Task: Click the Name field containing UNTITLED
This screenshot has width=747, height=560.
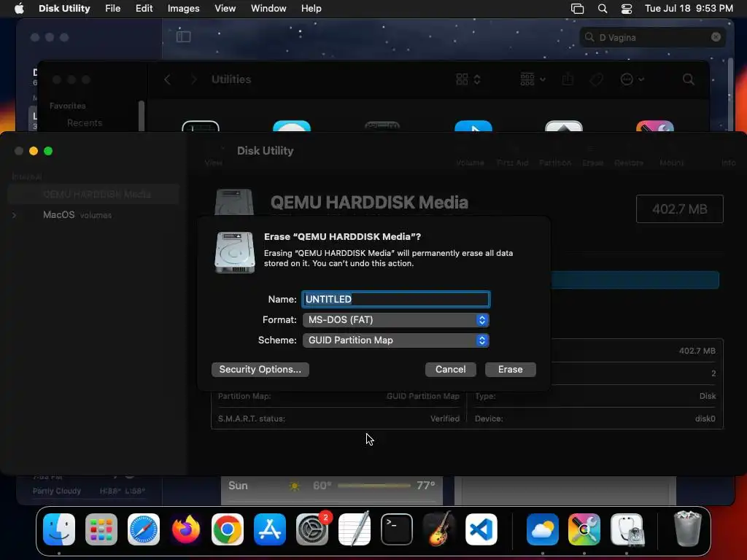Action: pyautogui.click(x=395, y=299)
